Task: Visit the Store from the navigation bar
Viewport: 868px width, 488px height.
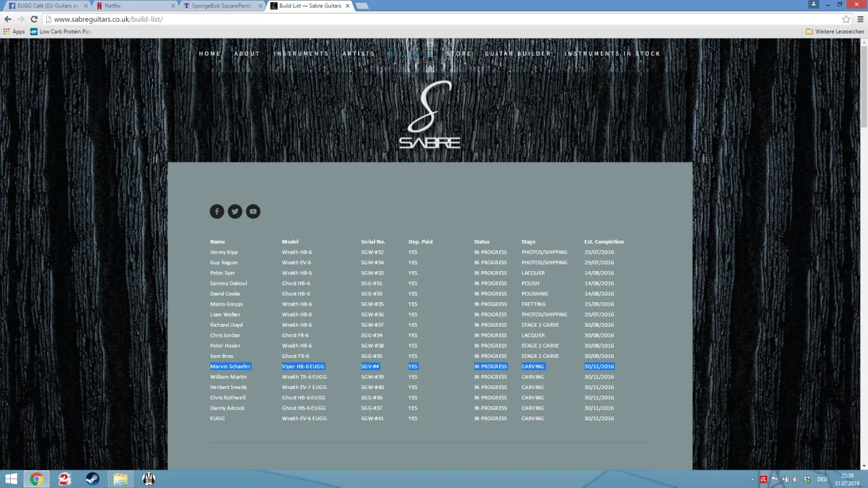Action: coord(458,54)
